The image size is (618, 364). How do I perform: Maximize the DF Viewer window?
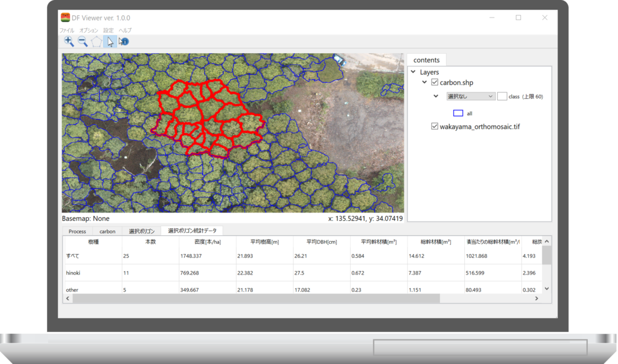point(518,18)
